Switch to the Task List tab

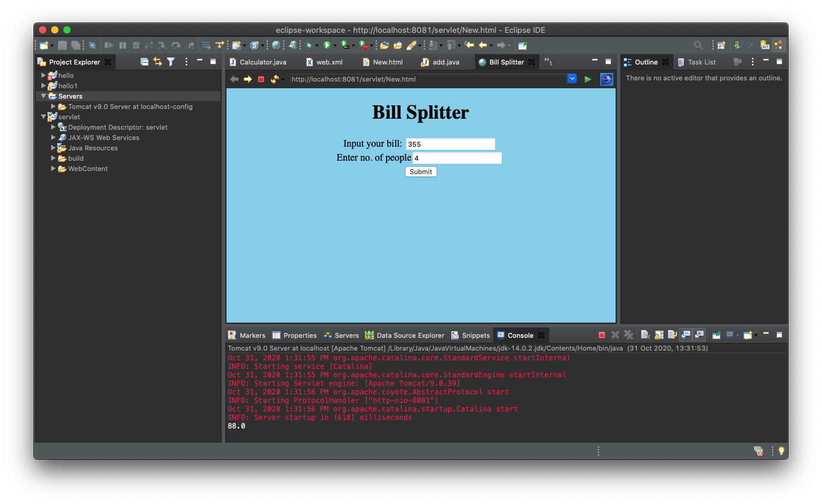697,62
